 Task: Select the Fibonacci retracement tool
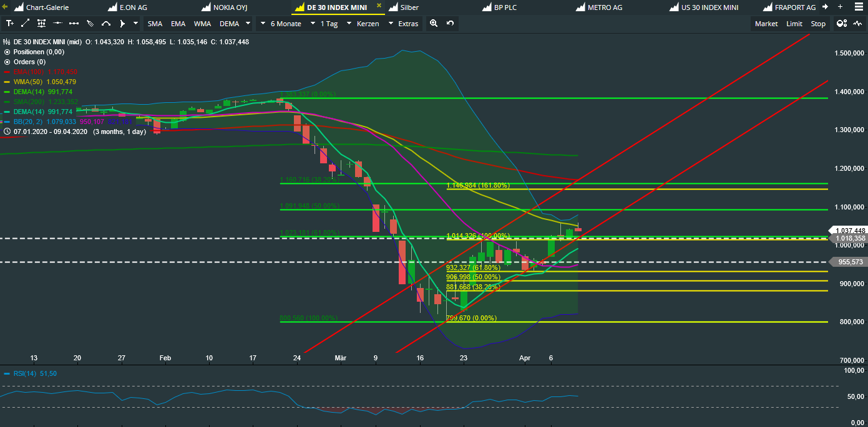point(41,24)
